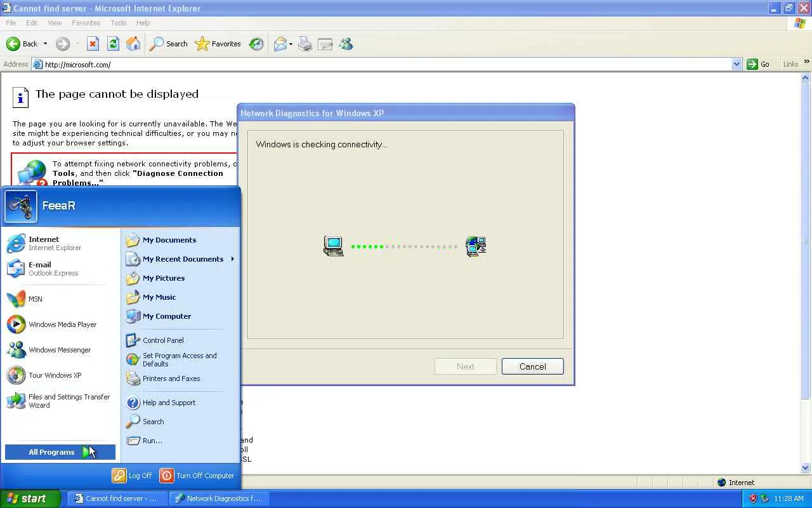Open My Music folder

click(180, 297)
